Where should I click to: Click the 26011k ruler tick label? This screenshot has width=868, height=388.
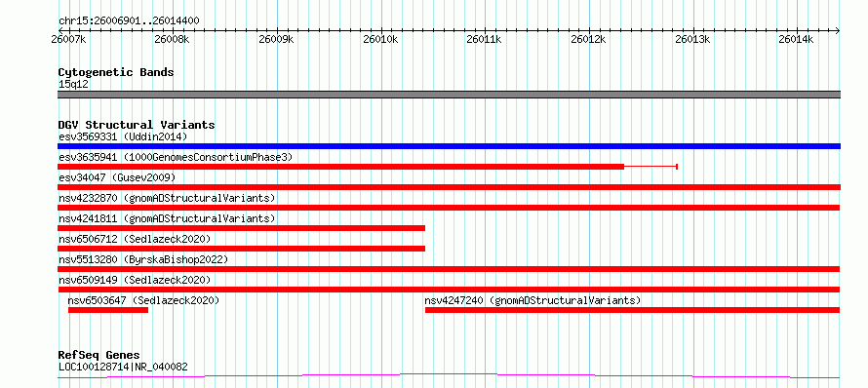pyautogui.click(x=485, y=39)
